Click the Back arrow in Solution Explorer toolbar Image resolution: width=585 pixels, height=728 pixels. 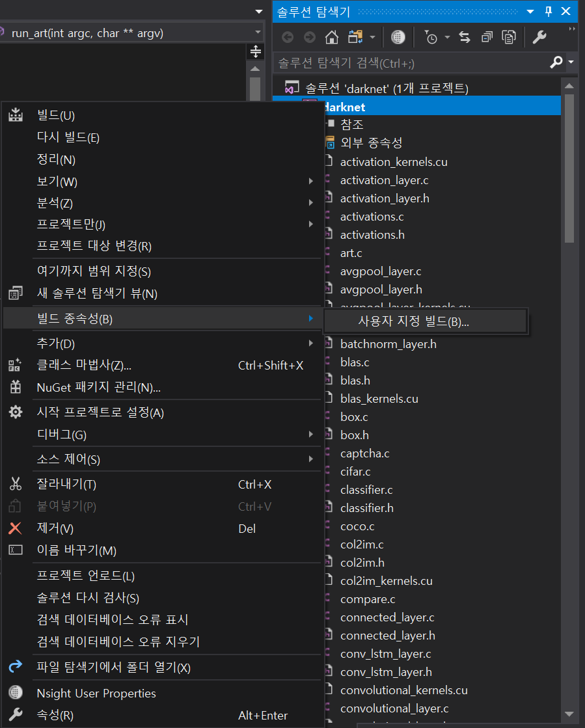(x=288, y=37)
